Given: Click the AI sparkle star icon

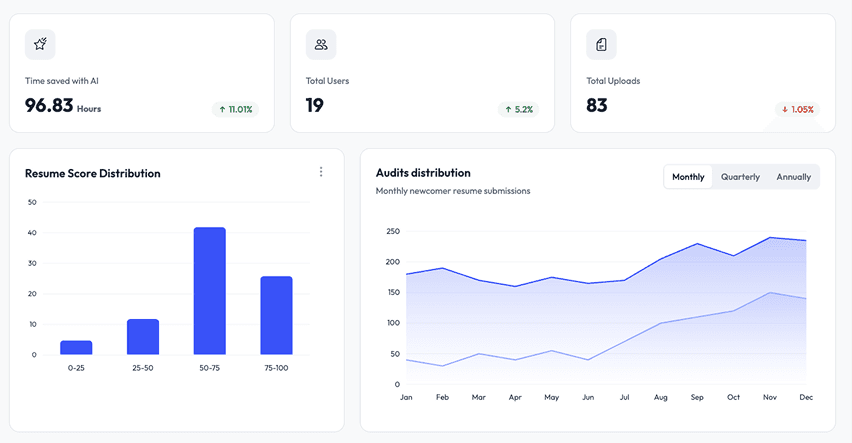Looking at the screenshot, I should click(x=40, y=44).
